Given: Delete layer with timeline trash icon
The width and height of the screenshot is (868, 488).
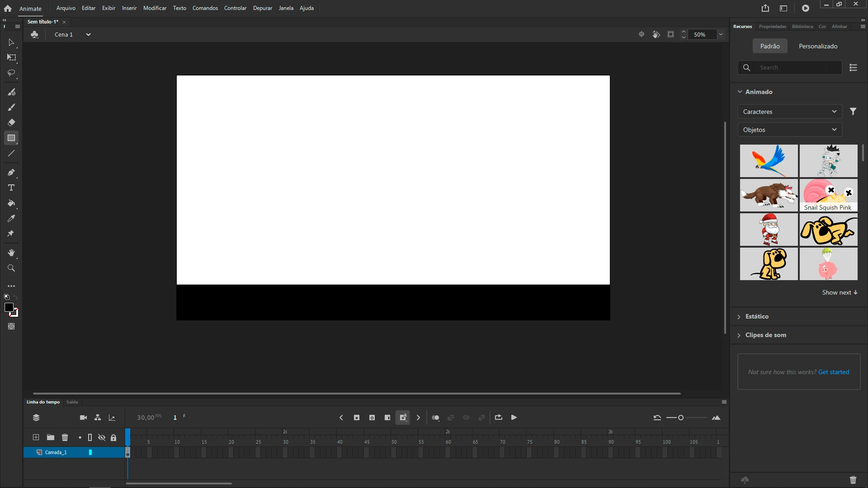Looking at the screenshot, I should (x=65, y=437).
